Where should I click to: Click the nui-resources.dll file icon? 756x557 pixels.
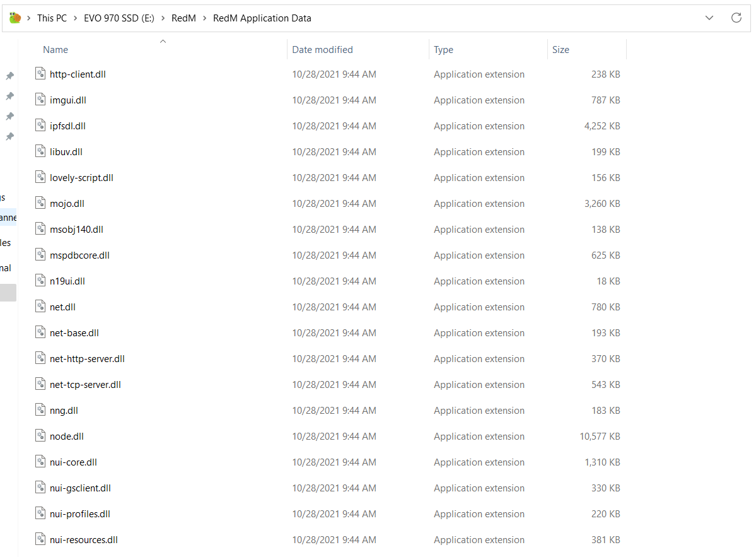click(40, 539)
